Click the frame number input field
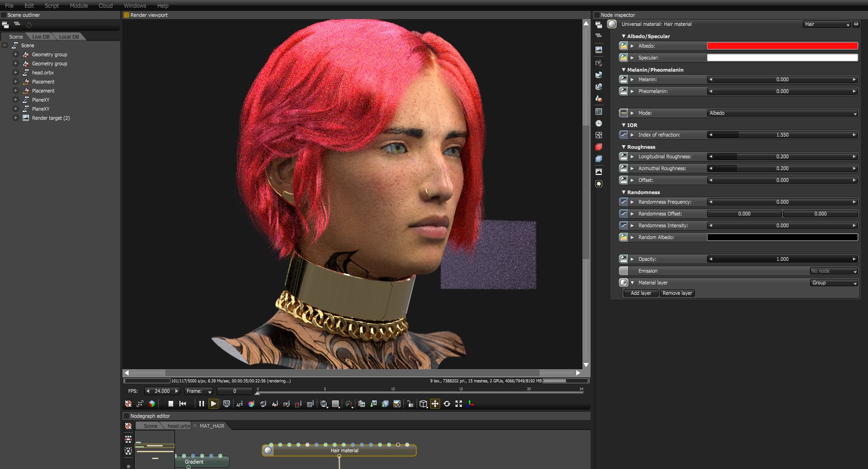 (x=234, y=391)
